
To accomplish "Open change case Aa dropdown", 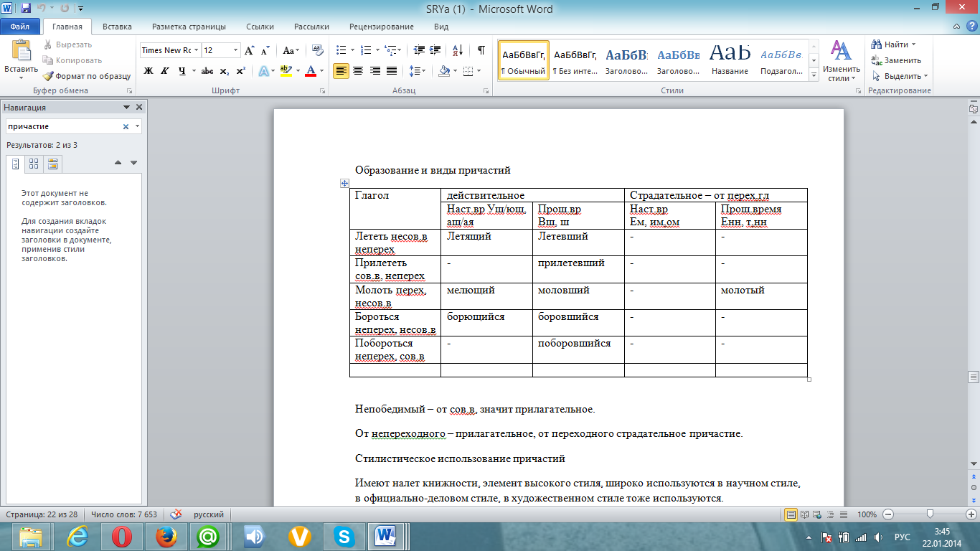I will [291, 50].
